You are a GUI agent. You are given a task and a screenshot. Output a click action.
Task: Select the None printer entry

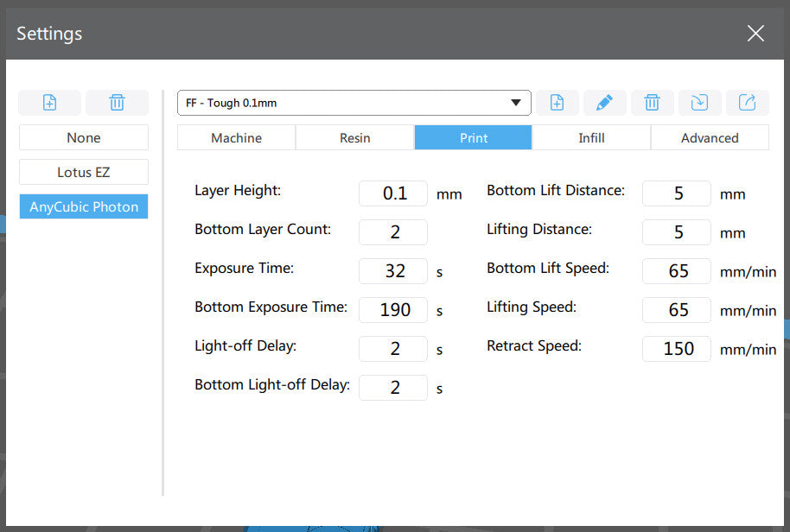tap(84, 138)
